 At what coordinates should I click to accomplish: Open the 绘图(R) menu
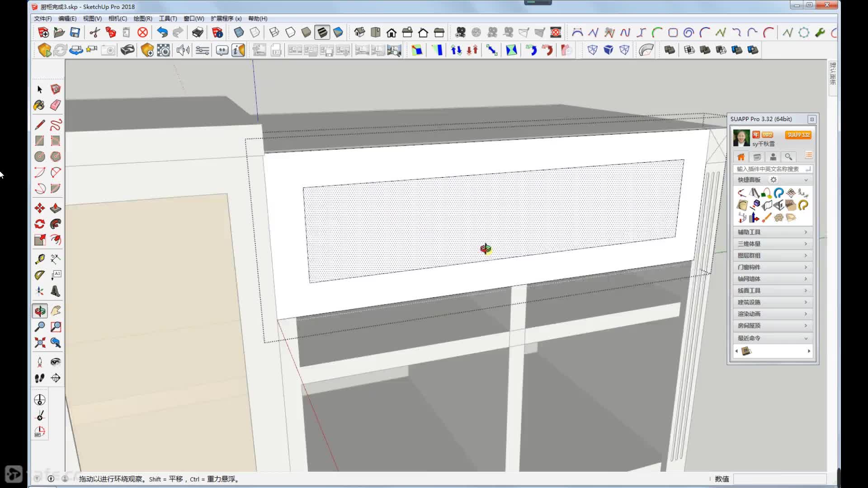(143, 19)
